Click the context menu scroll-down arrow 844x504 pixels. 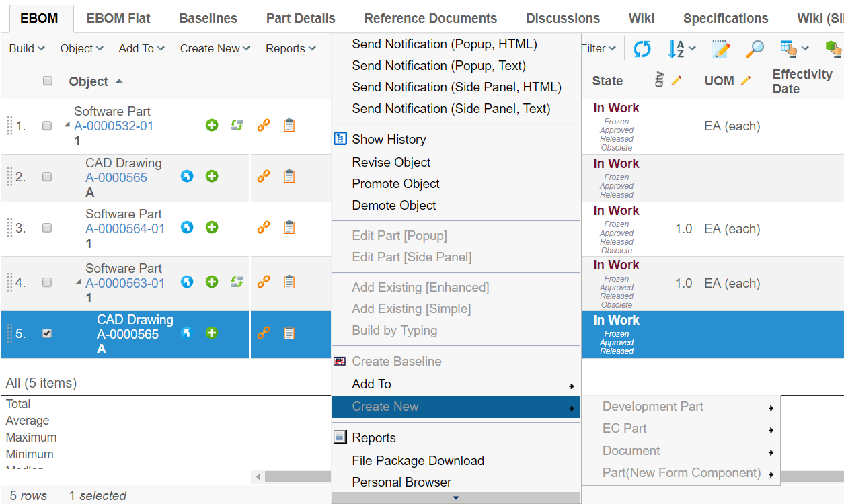(456, 498)
